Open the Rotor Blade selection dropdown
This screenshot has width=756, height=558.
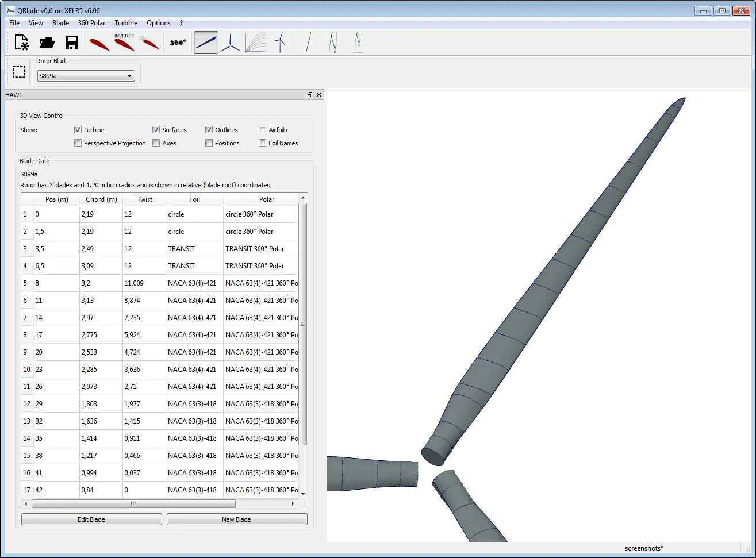pyautogui.click(x=129, y=75)
